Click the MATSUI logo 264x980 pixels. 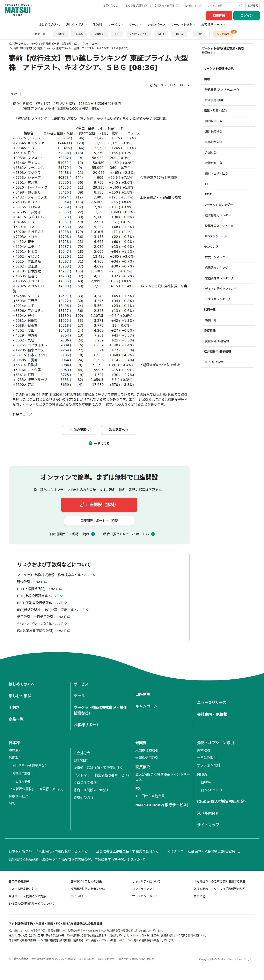(18, 10)
